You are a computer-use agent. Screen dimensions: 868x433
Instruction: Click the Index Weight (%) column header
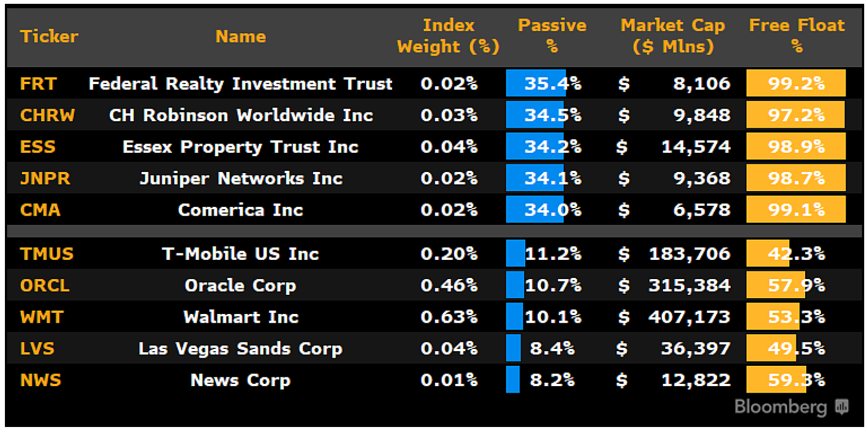(x=448, y=36)
